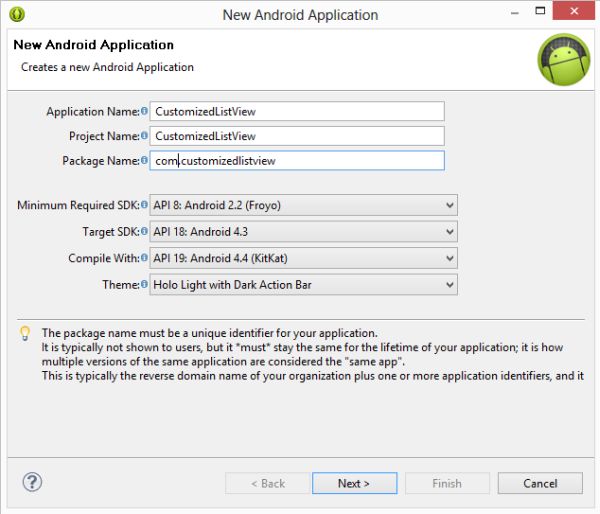Click the info icon beside Project Name
This screenshot has width=600, height=514.
144,136
